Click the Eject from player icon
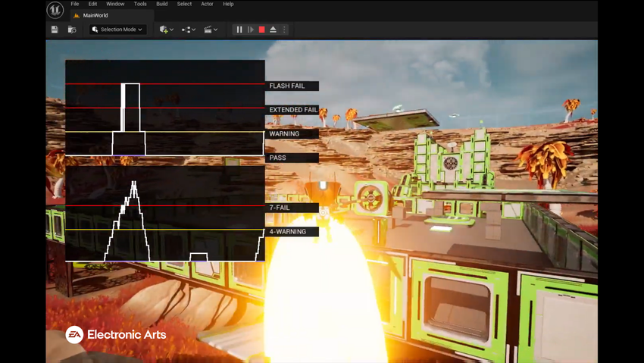 coord(273,30)
